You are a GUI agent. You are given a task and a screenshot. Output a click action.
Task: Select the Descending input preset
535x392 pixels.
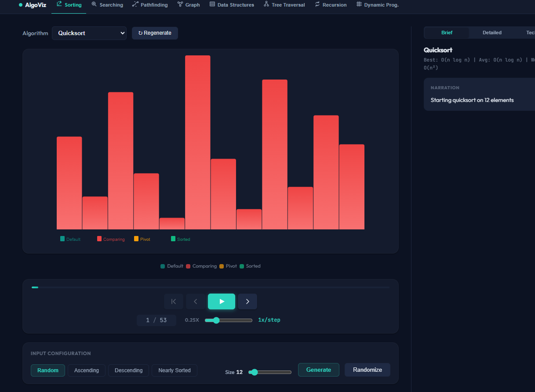click(x=128, y=370)
